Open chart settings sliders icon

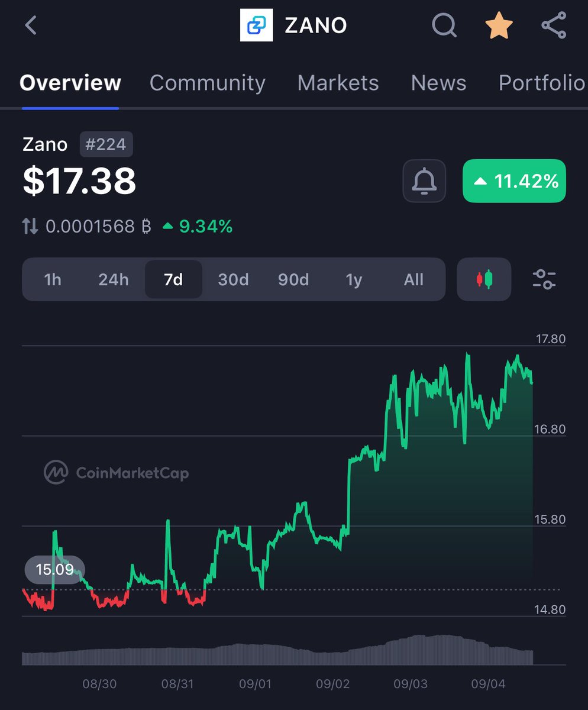(x=544, y=279)
